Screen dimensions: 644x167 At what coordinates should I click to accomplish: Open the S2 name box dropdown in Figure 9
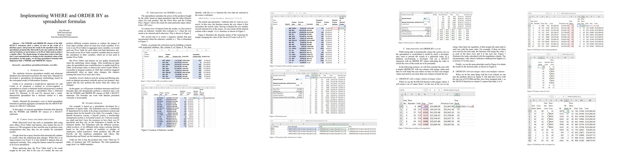[546, 54]
